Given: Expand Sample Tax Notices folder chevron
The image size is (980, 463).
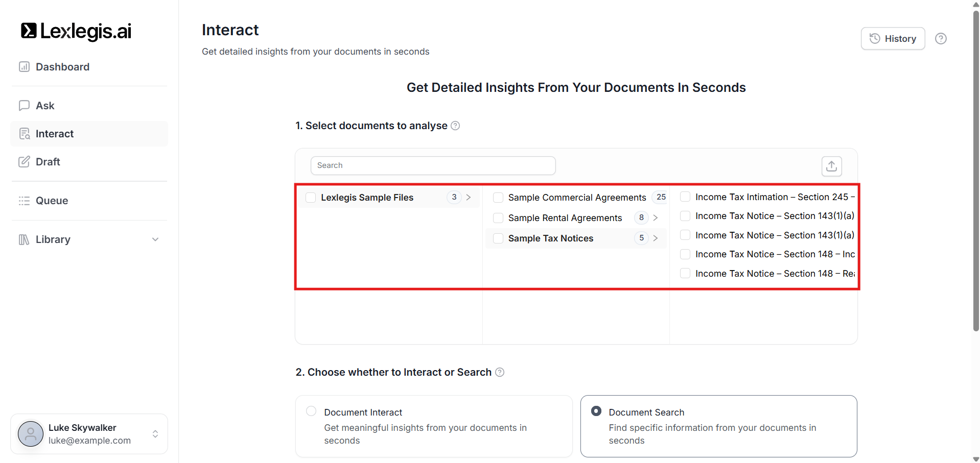Looking at the screenshot, I should (x=656, y=238).
